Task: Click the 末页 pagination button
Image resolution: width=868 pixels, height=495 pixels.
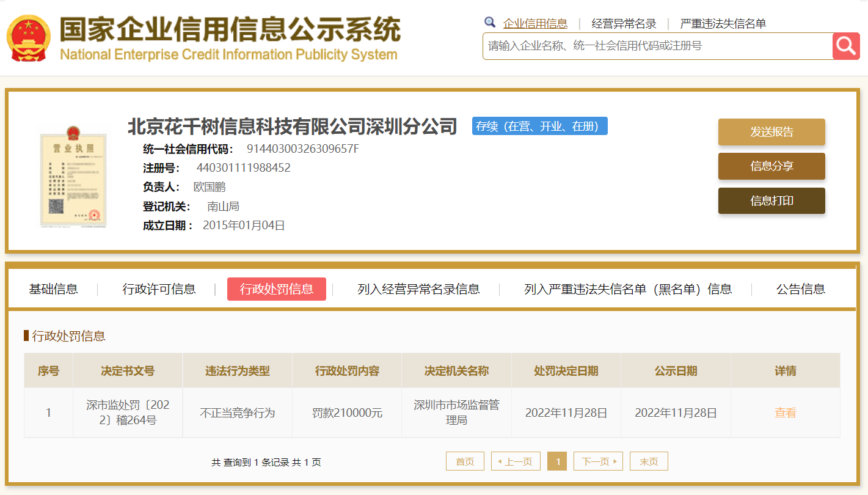Action: point(649,461)
